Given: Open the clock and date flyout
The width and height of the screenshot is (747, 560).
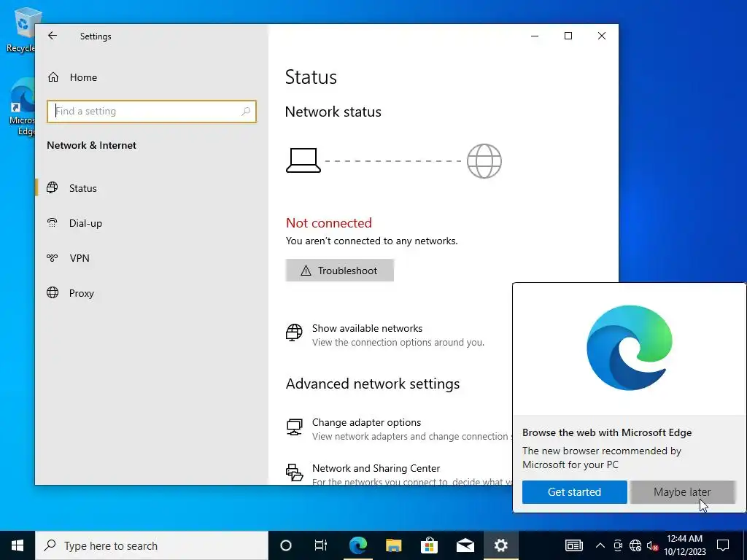Looking at the screenshot, I should 684,545.
